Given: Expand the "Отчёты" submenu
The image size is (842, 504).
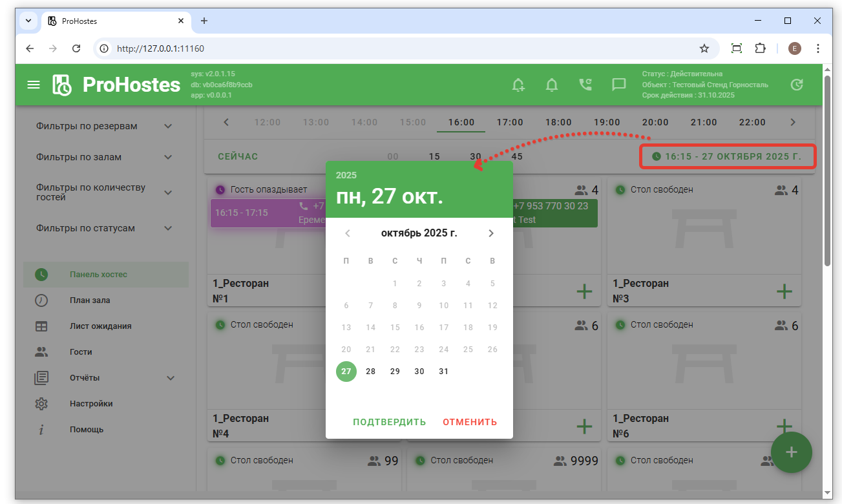Looking at the screenshot, I should pos(171,378).
